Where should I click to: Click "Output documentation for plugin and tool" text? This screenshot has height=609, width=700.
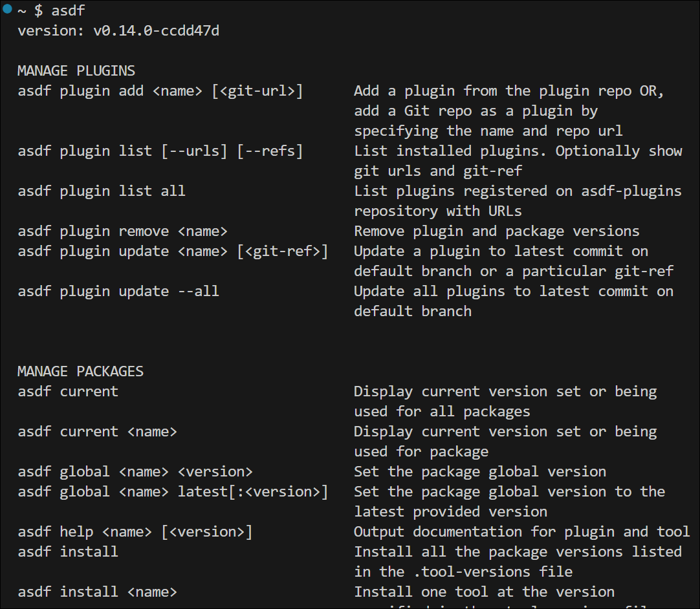click(521, 531)
